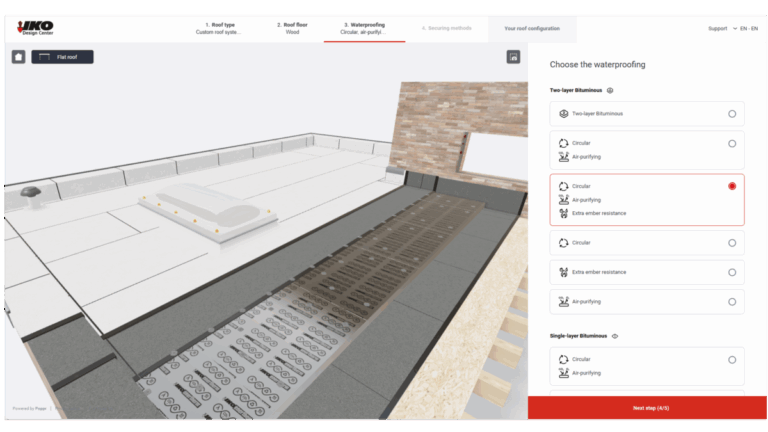The width and height of the screenshot is (768, 432).
Task: Open step 1 Roof type tab
Action: 219,28
